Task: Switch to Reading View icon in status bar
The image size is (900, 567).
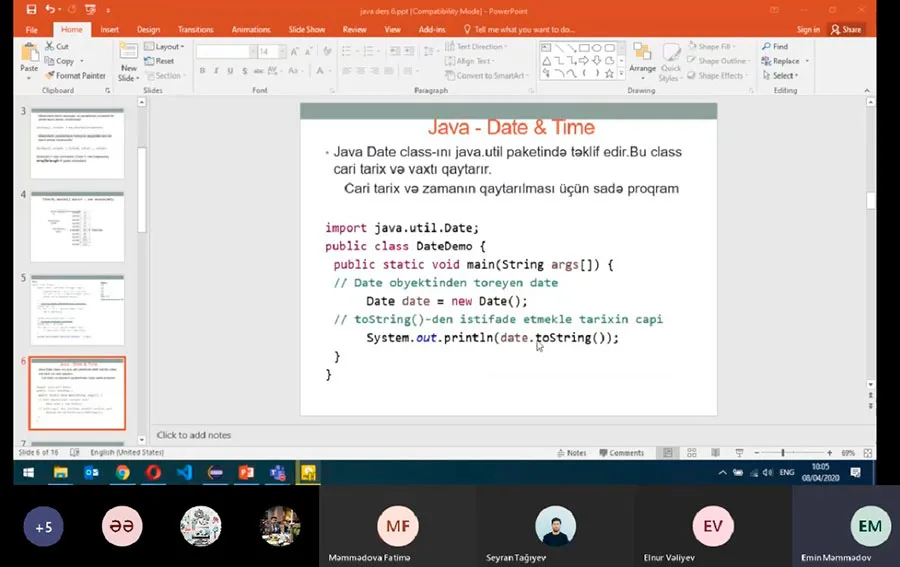Action: pyautogui.click(x=715, y=453)
